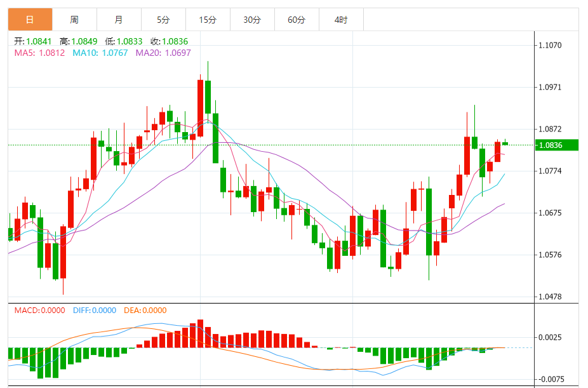Click the 1.0675 price axis label
Viewport: 588px width, 388px height.
[550, 213]
